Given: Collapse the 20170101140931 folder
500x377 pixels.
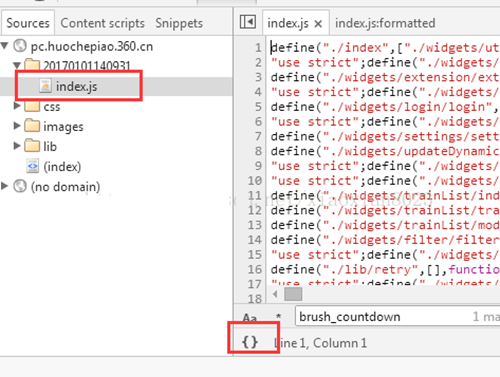Looking at the screenshot, I should click(17, 64).
